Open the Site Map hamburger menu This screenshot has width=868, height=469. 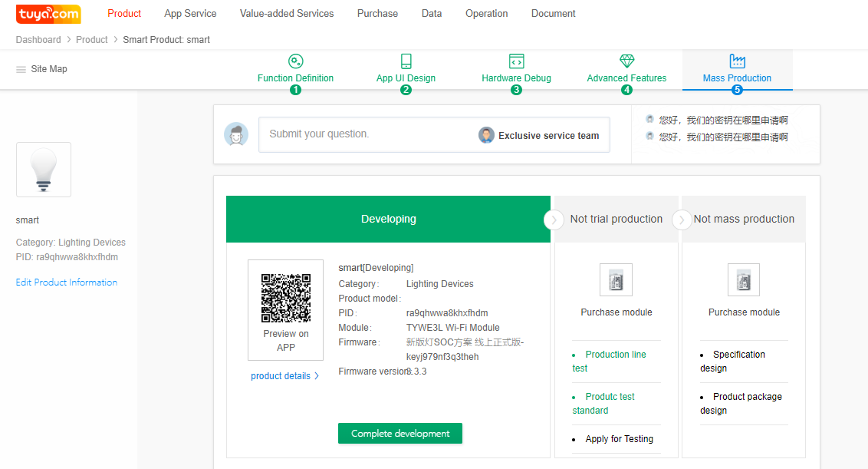(x=21, y=69)
